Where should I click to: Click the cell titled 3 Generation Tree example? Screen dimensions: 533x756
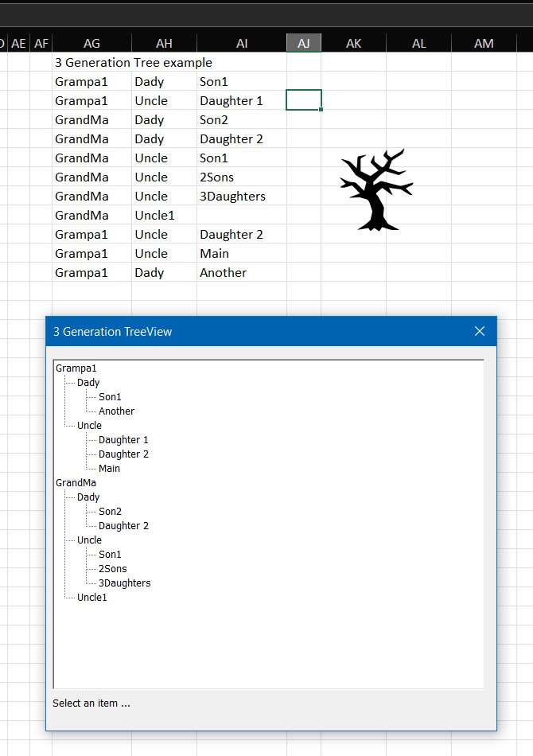(x=133, y=62)
